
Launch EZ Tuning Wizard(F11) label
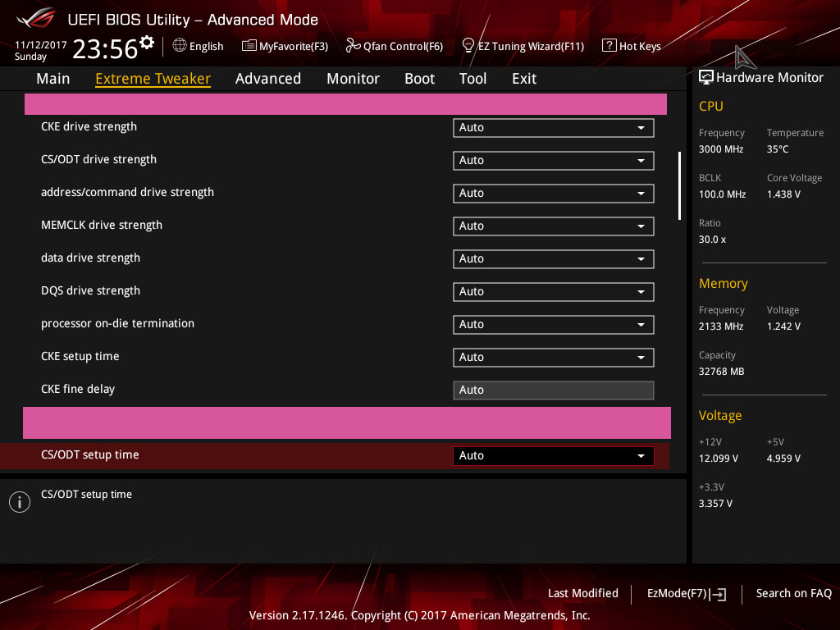click(x=531, y=47)
